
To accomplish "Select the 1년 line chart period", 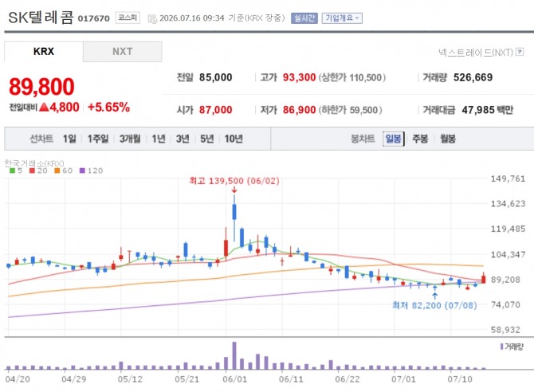I will click(x=159, y=139).
